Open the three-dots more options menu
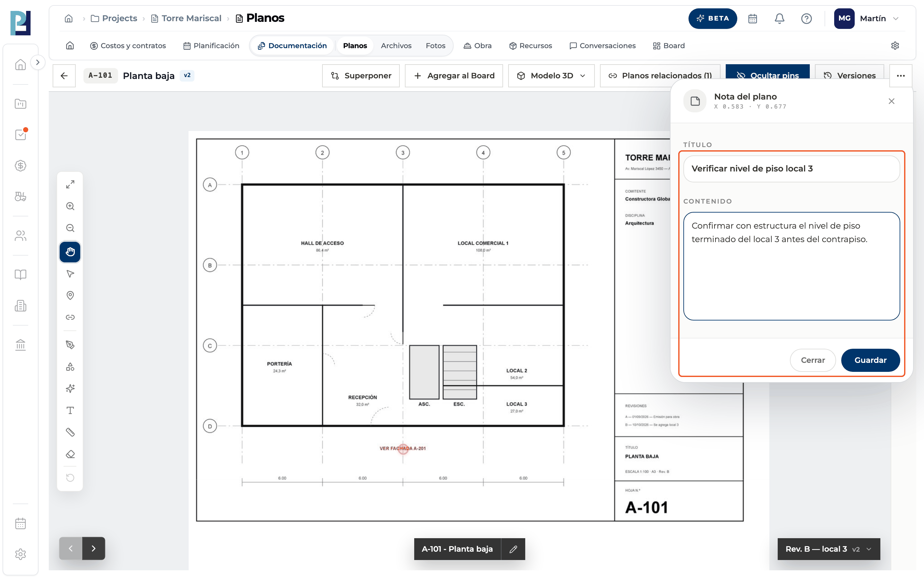The image size is (924, 578). pyautogui.click(x=901, y=76)
